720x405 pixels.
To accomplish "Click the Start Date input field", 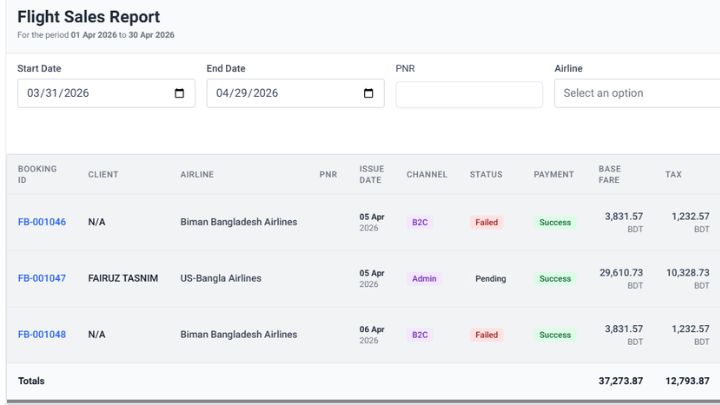I will [x=90, y=94].
